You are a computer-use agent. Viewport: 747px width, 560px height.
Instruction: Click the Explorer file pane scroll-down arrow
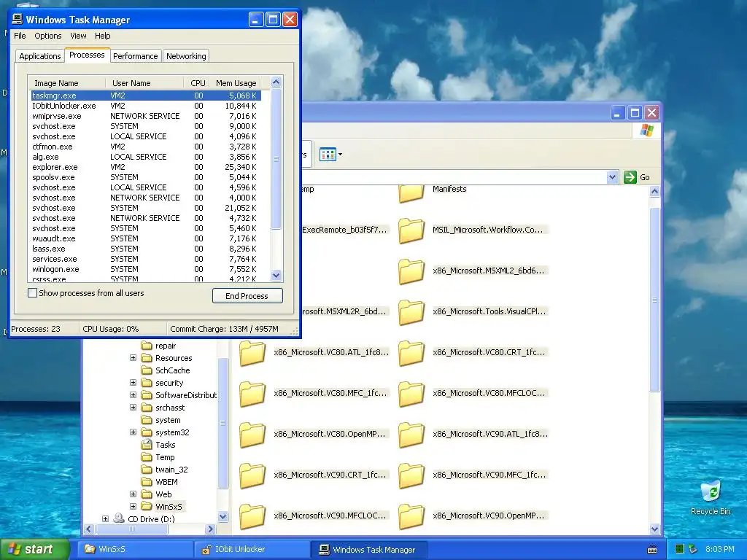(654, 529)
